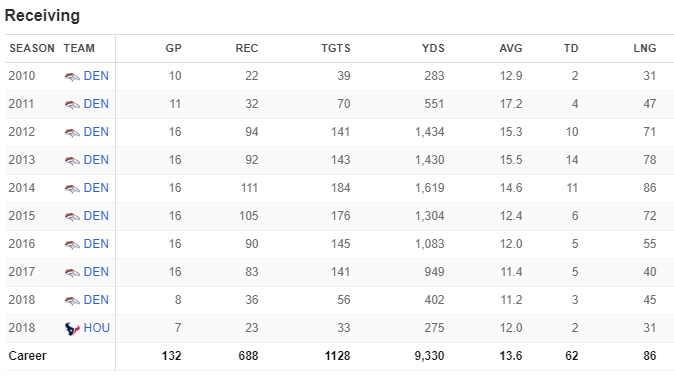Screen dimensions: 674x381
Task: Select the TD column header
Action: coord(571,48)
